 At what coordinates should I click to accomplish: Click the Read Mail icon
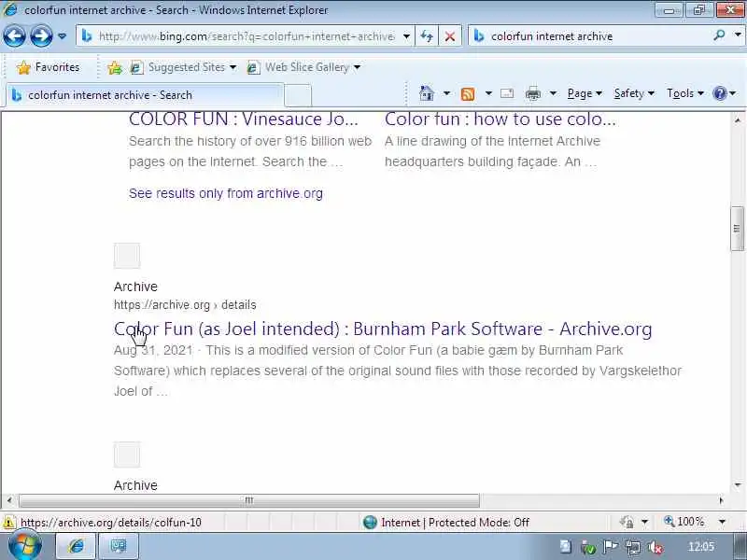coord(507,93)
